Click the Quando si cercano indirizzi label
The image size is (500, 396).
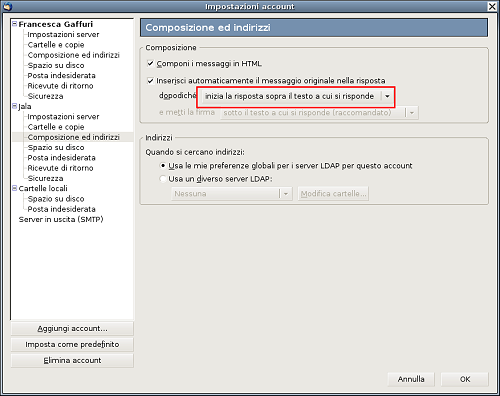(195, 152)
